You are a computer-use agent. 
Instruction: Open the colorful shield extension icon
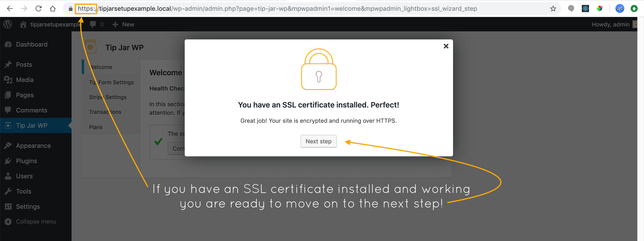[x=600, y=9]
